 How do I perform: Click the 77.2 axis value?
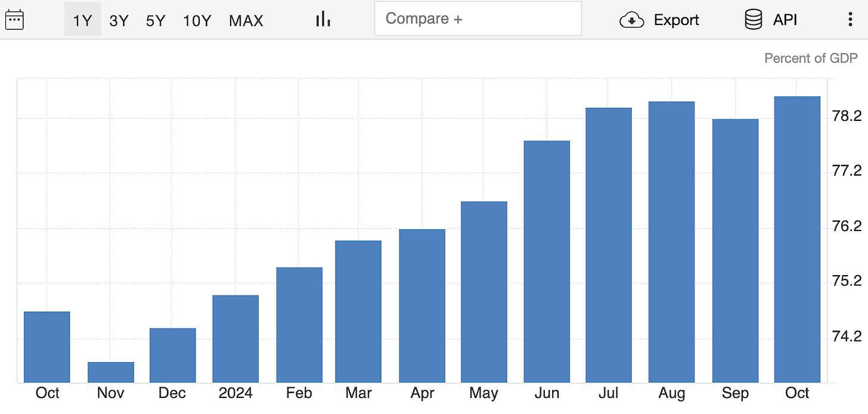(x=847, y=171)
